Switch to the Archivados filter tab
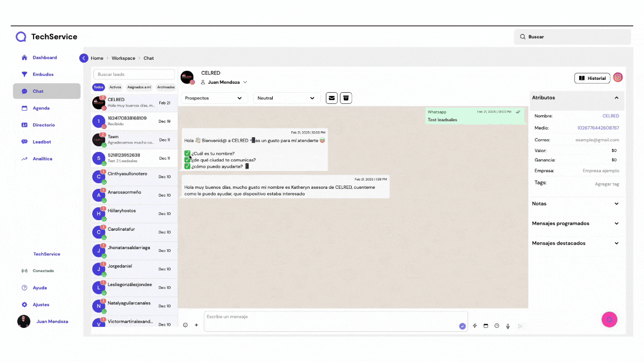 tap(165, 87)
